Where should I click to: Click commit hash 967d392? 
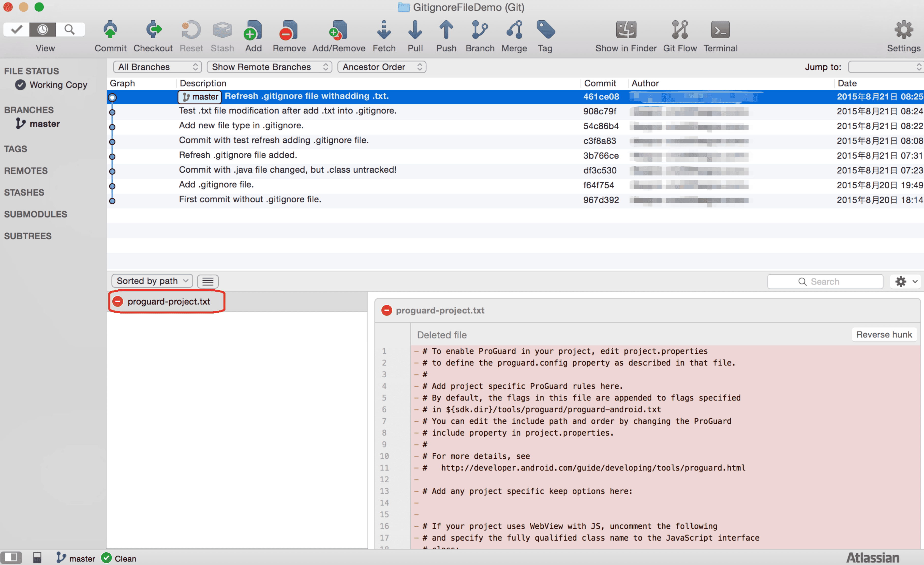coord(601,200)
